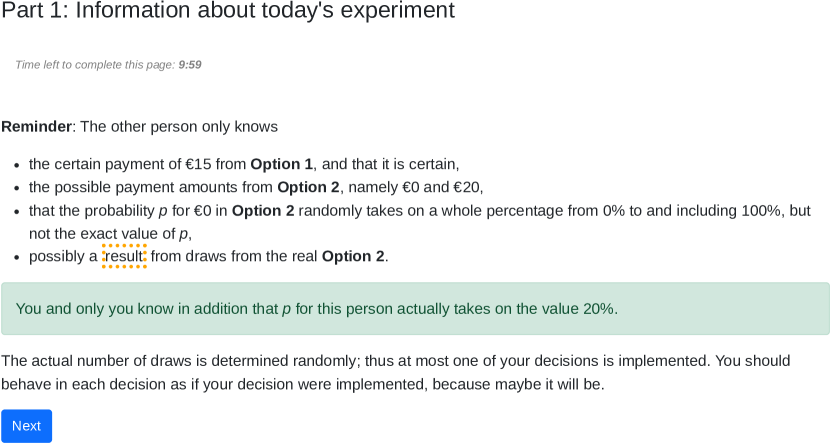Click the blue Next button
The height and width of the screenshot is (443, 830).
(x=26, y=426)
